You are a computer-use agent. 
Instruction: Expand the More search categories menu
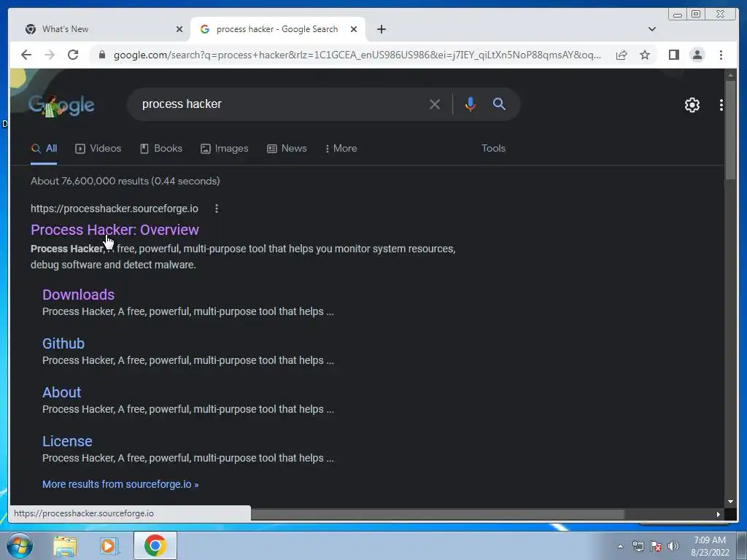[341, 149]
